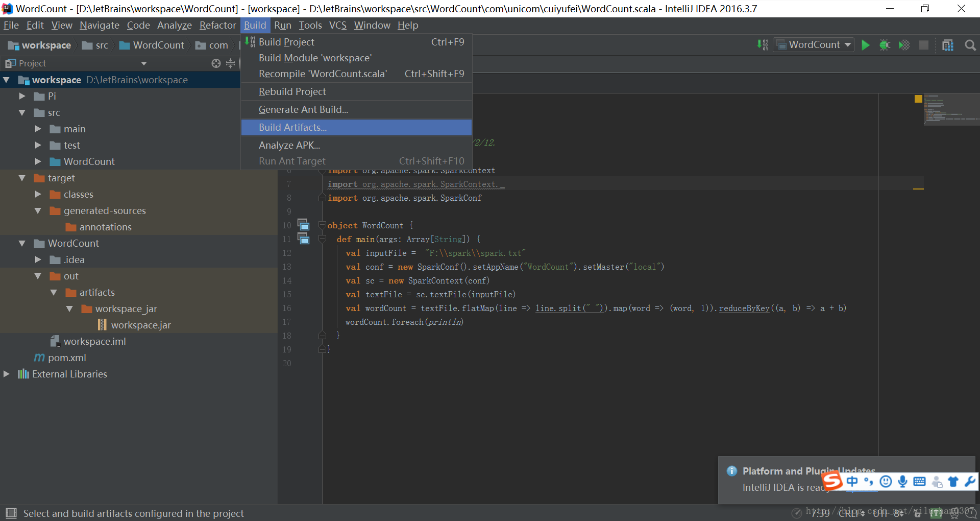Click the Make Project icon with the green arrow
This screenshot has width=980, height=521.
pyautogui.click(x=763, y=45)
